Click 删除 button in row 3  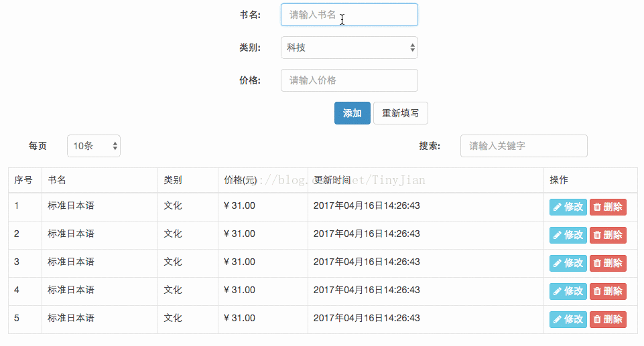pos(608,263)
